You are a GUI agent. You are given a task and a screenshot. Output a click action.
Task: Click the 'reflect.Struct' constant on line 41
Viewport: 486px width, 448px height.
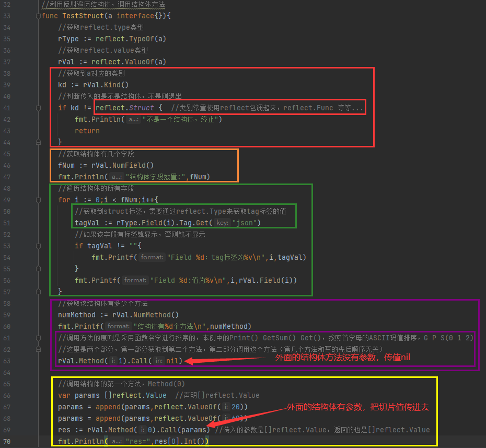coord(124,108)
